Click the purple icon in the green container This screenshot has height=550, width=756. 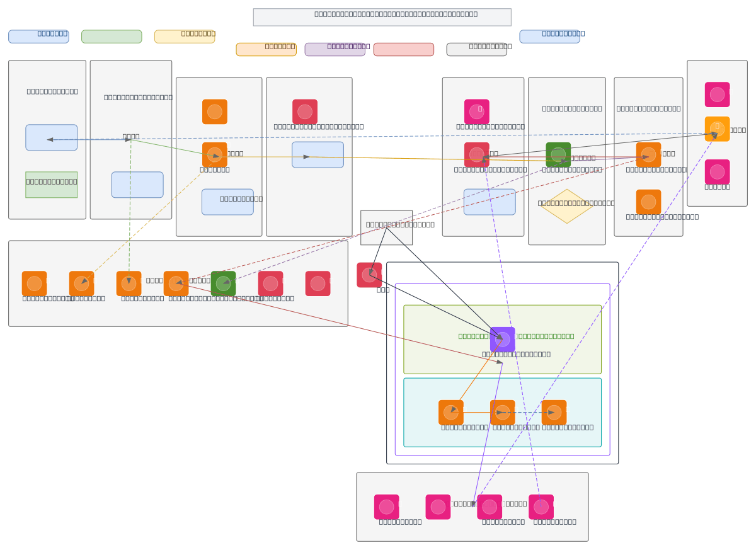pos(502,339)
